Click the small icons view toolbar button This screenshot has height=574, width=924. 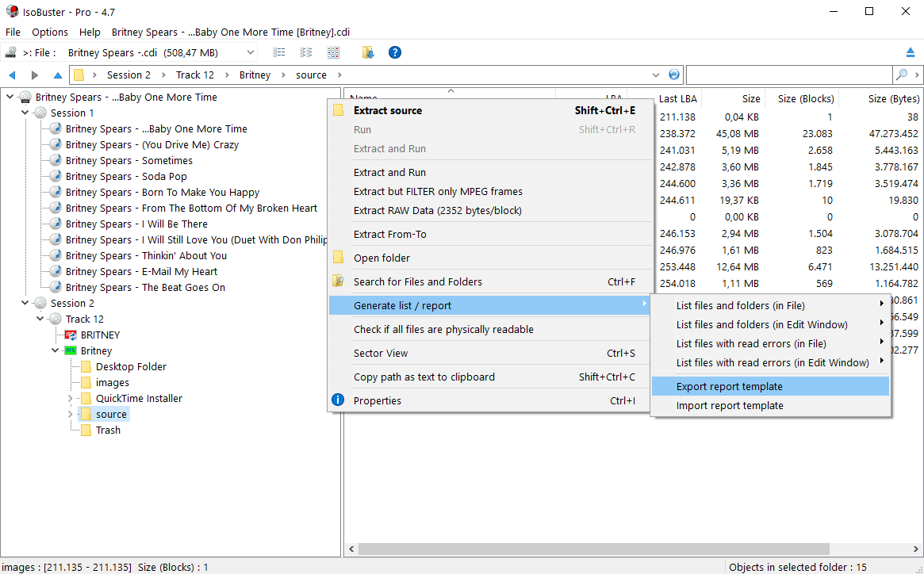pyautogui.click(x=278, y=52)
